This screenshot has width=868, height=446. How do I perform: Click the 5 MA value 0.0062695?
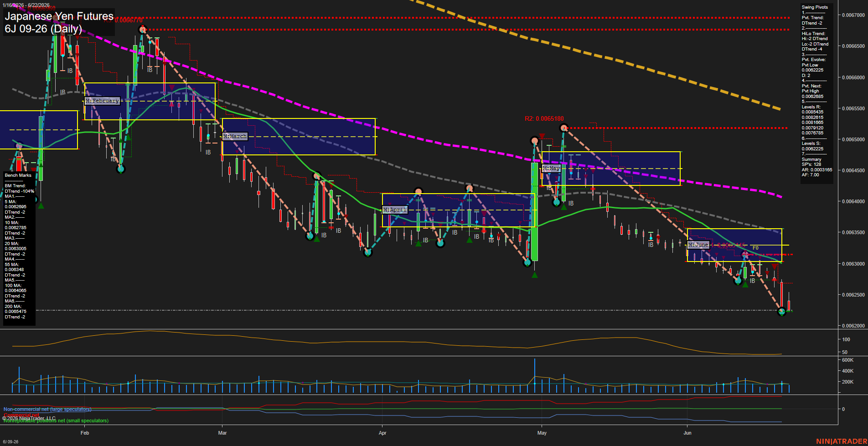point(15,207)
